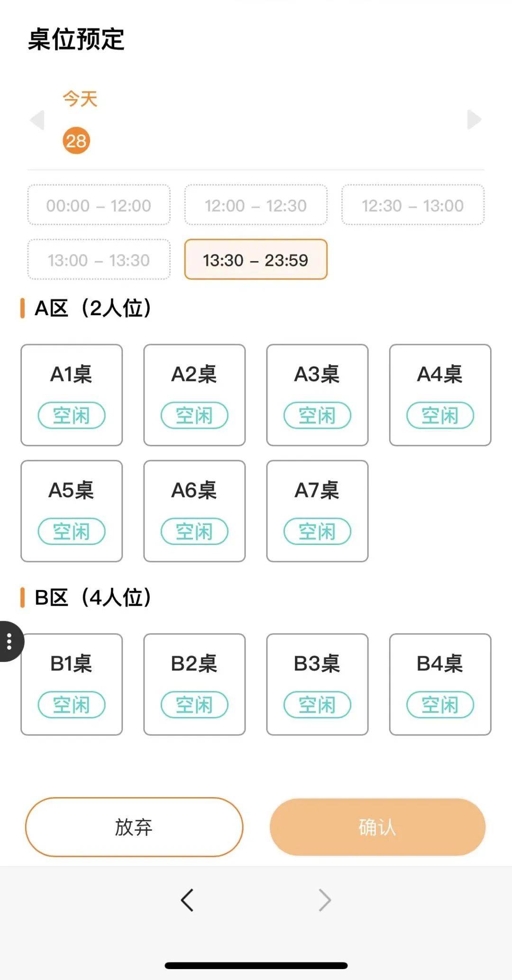
Task: Choose table A6桌
Action: click(x=194, y=511)
